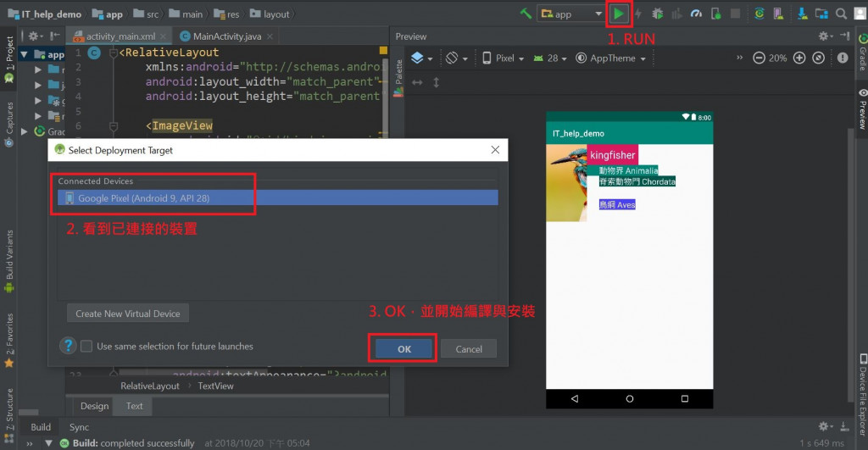This screenshot has height=450, width=868.
Task: Zoom in on the layout preview
Action: [798, 58]
